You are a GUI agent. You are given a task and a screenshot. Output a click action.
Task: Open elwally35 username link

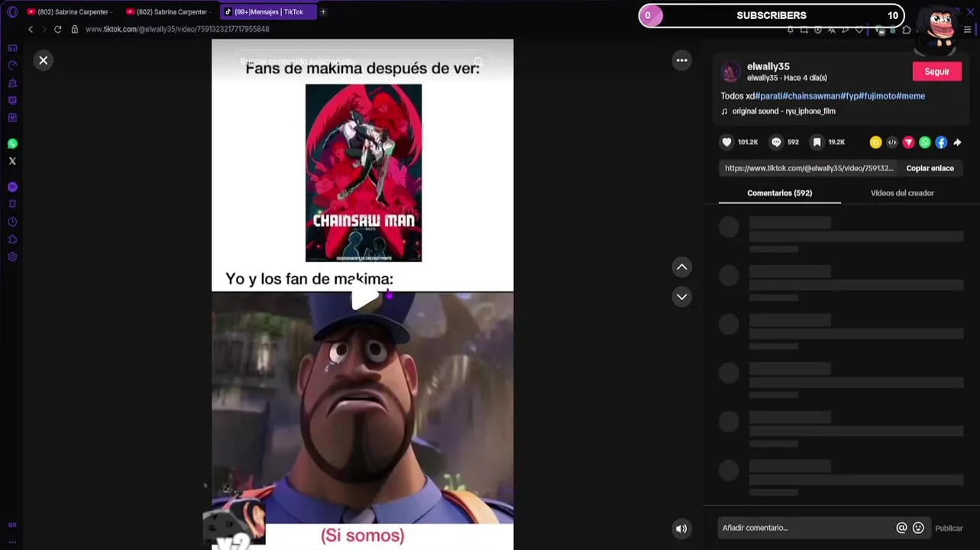(x=768, y=66)
